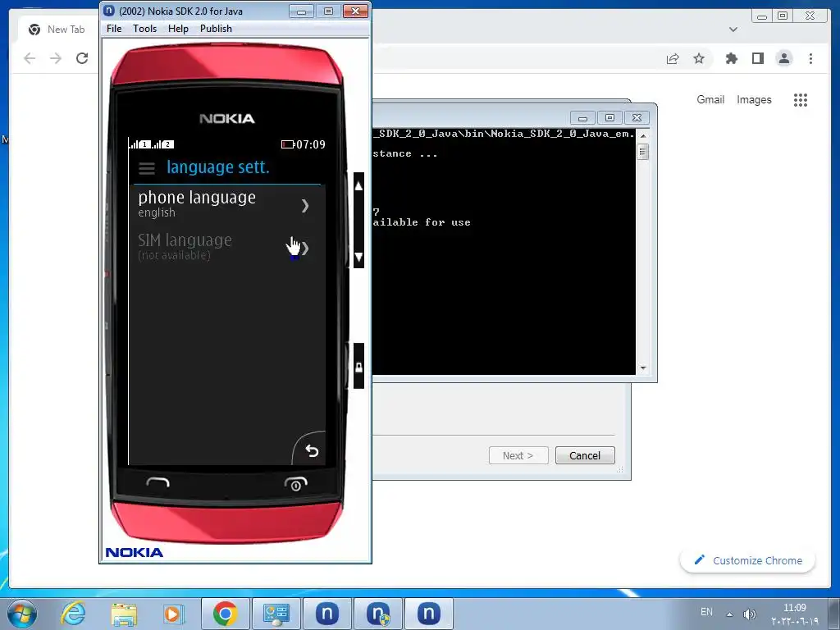Viewport: 840px width, 630px height.
Task: Click the Cancel button in wizard dialog
Action: (x=584, y=455)
